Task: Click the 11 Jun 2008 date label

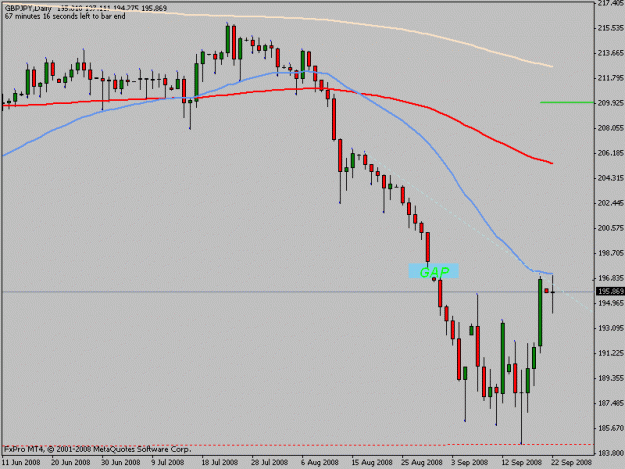Action: tap(21, 463)
